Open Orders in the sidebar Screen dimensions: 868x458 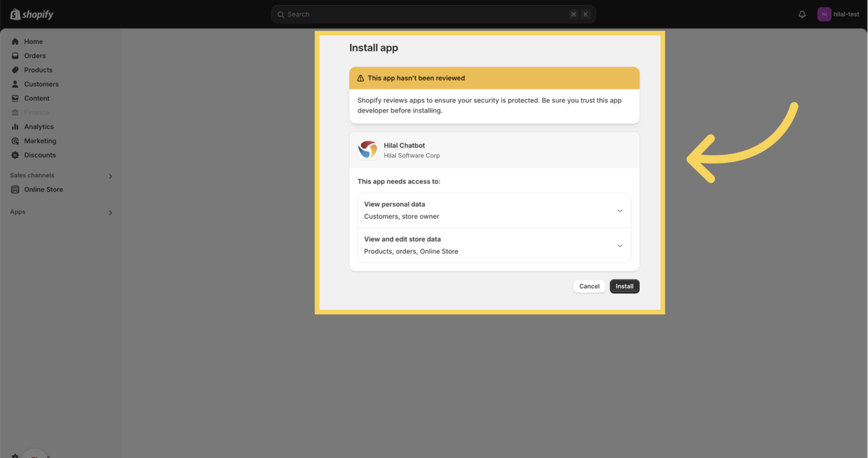pos(35,56)
